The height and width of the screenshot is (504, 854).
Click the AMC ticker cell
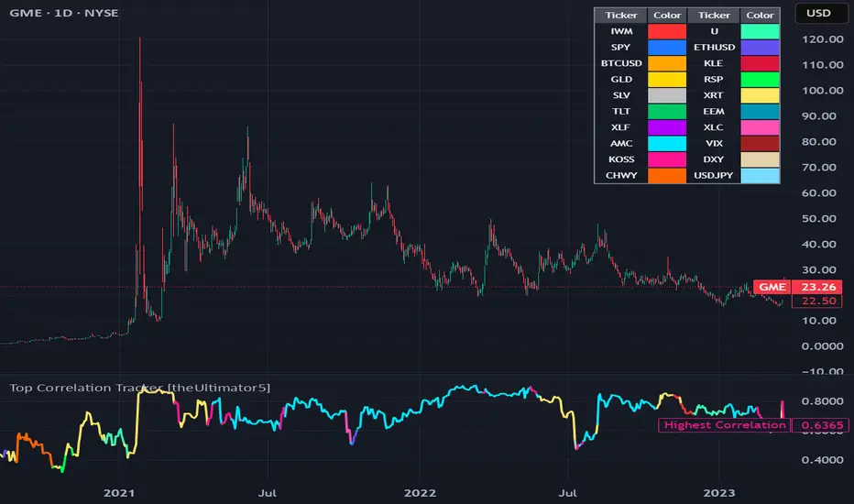click(x=621, y=143)
